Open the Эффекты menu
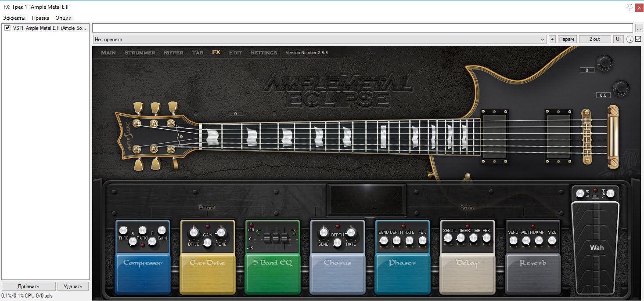The height and width of the screenshot is (301, 644). pyautogui.click(x=14, y=18)
